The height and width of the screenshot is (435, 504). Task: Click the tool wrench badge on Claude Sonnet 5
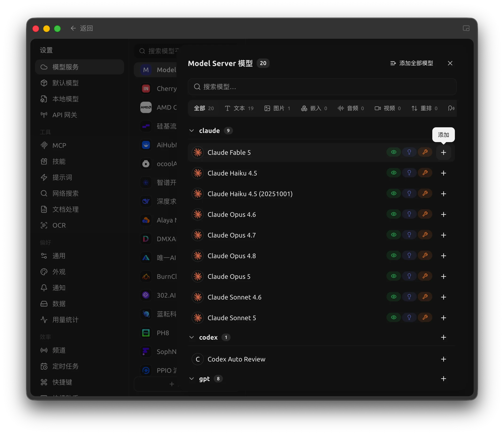tap(425, 317)
